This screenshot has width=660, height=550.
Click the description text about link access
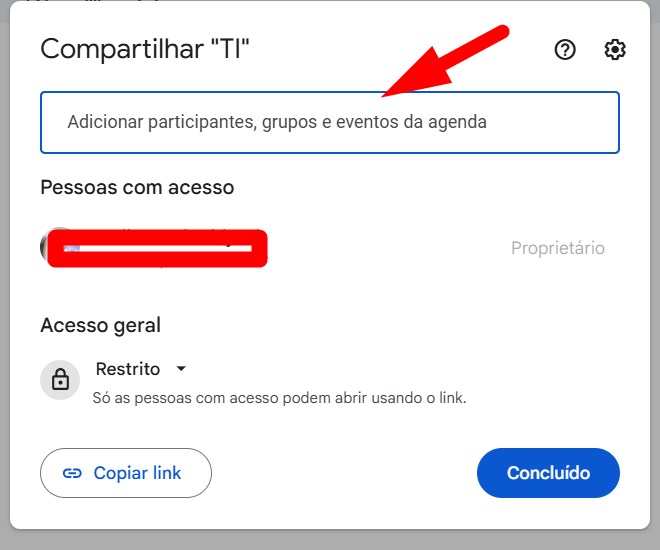(279, 398)
